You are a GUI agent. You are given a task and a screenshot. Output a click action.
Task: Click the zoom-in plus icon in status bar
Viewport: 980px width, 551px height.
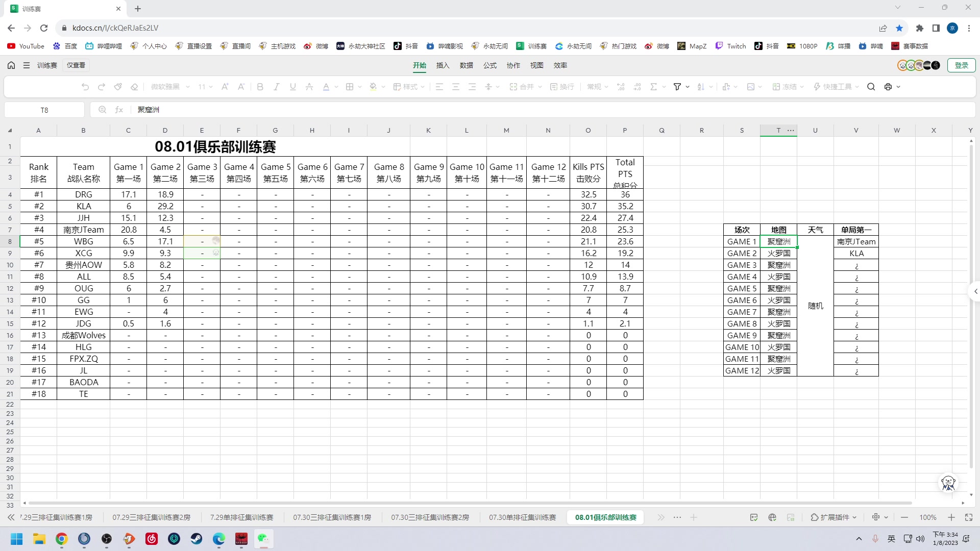tap(951, 517)
